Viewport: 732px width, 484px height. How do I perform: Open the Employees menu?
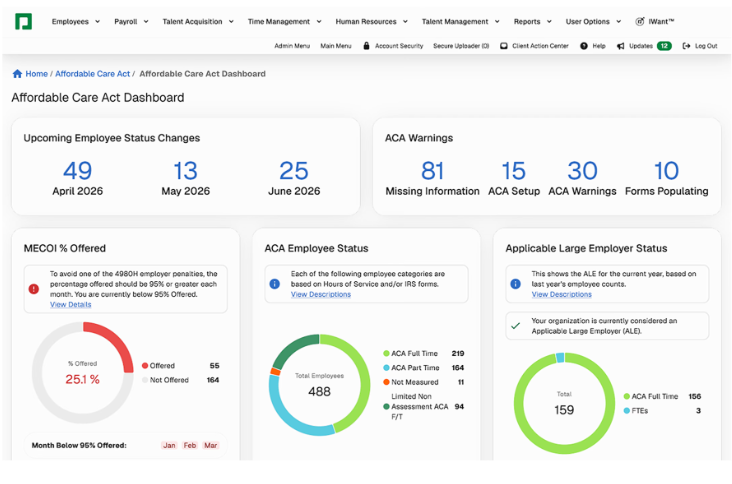tap(70, 21)
